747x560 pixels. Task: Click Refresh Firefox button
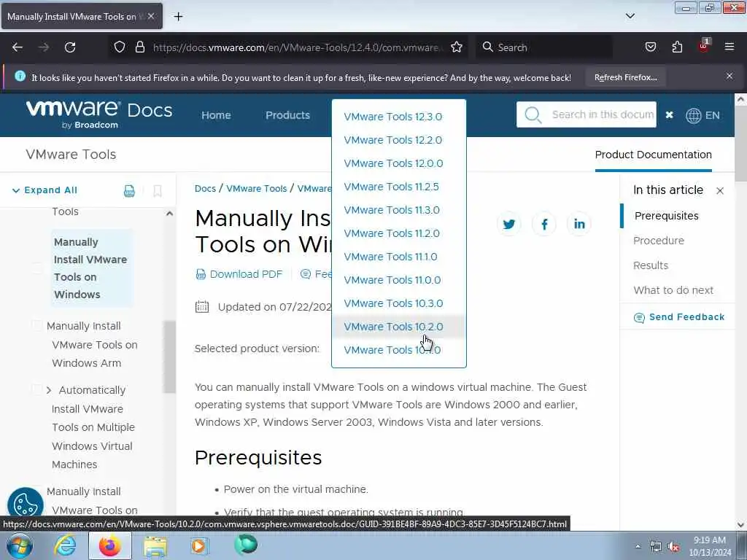tap(625, 77)
